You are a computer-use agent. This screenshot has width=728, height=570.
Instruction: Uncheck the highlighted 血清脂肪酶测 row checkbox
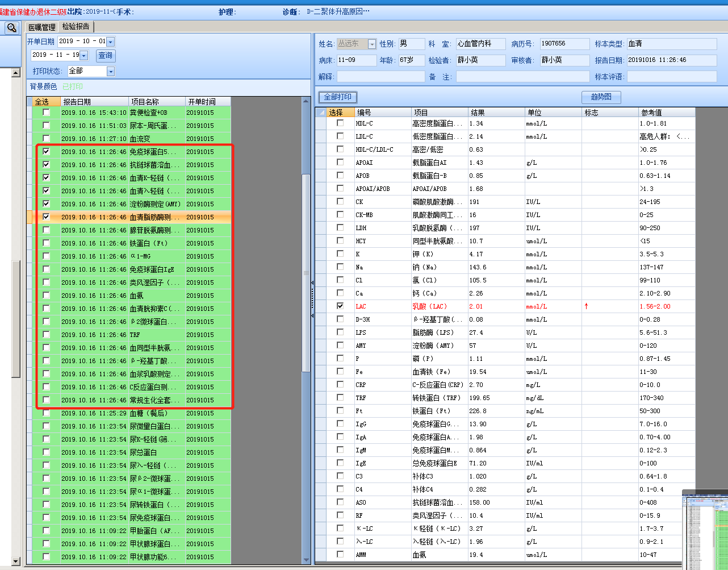pyautogui.click(x=47, y=217)
